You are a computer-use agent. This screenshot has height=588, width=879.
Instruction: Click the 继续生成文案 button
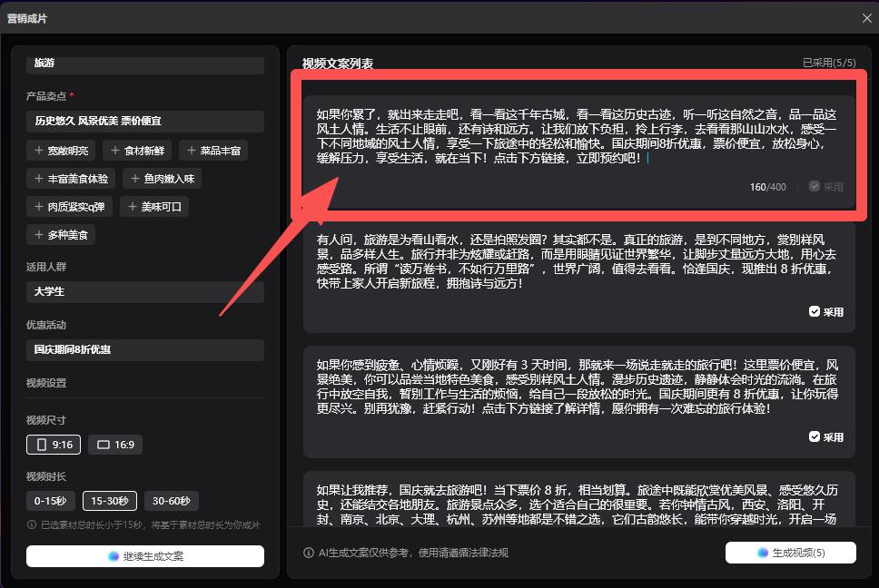[x=145, y=556]
